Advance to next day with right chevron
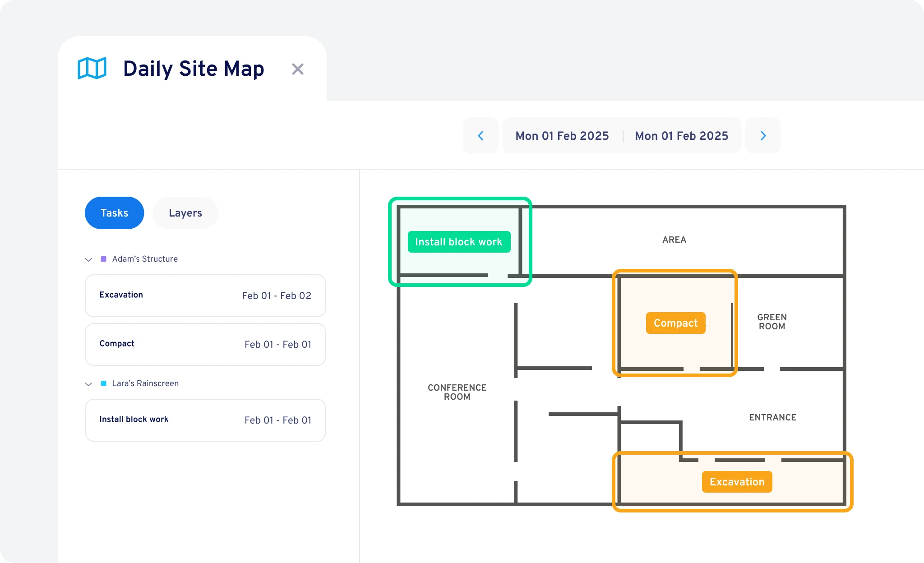924x563 pixels. tap(763, 136)
